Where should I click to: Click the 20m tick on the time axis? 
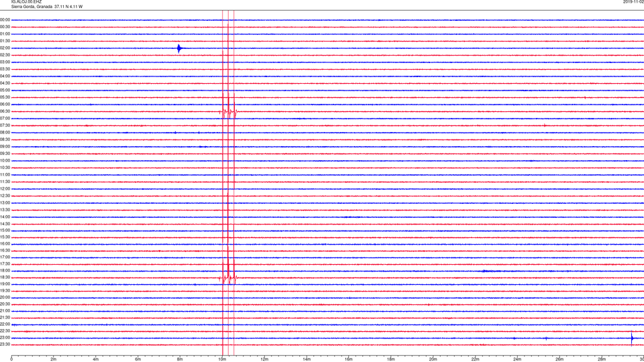pyautogui.click(x=433, y=359)
